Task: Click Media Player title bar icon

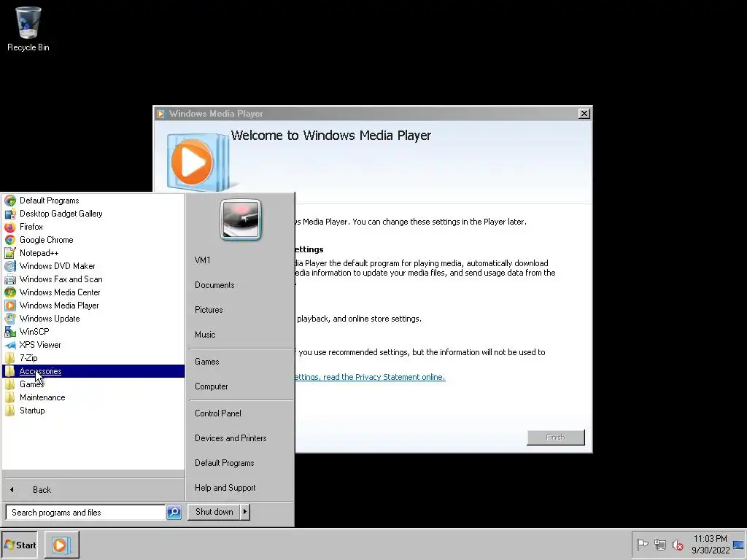Action: point(160,114)
